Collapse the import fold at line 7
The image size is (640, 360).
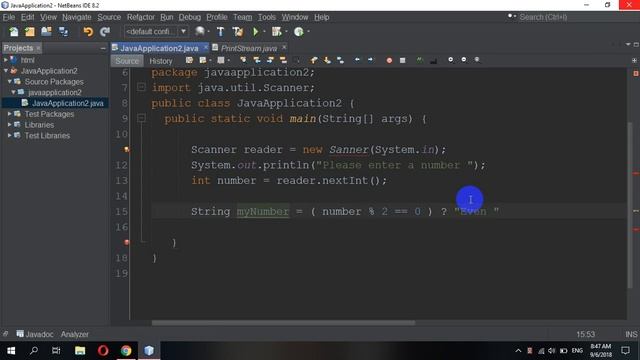coord(141,87)
